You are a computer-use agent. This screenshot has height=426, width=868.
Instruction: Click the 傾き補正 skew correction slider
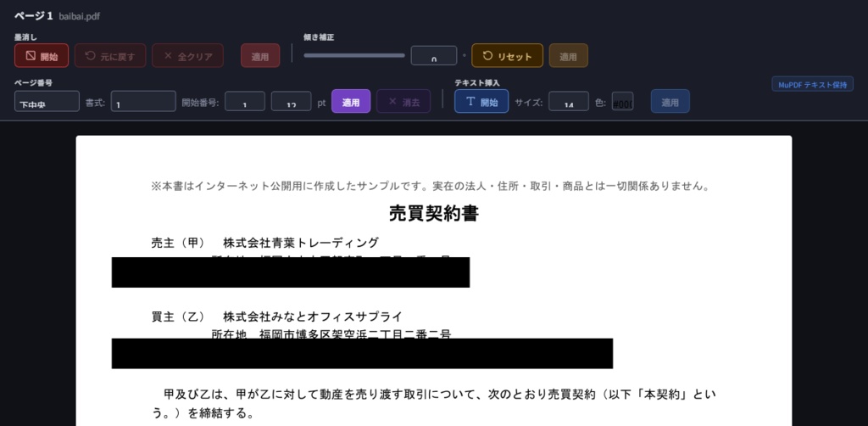pyautogui.click(x=354, y=55)
